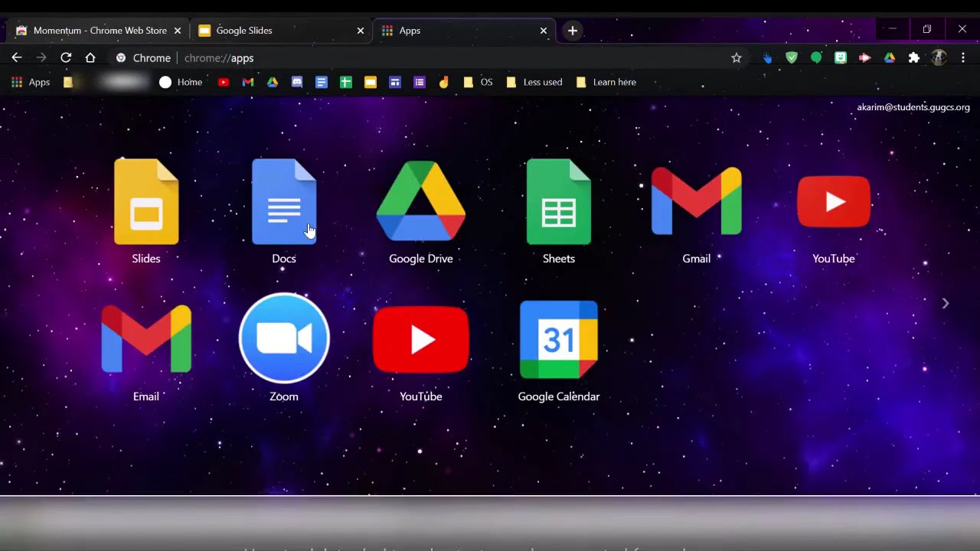This screenshot has width=980, height=551.
Task: Open the Slides app
Action: tap(146, 202)
